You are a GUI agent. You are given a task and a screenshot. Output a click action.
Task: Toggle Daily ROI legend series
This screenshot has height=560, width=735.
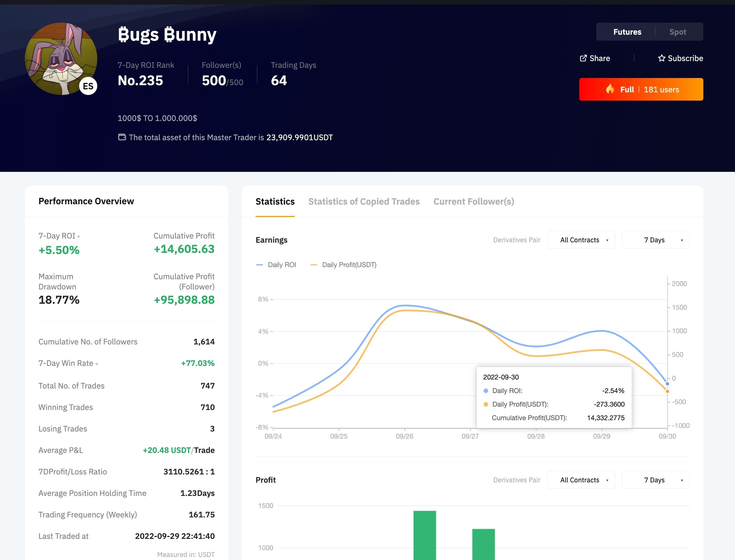276,265
